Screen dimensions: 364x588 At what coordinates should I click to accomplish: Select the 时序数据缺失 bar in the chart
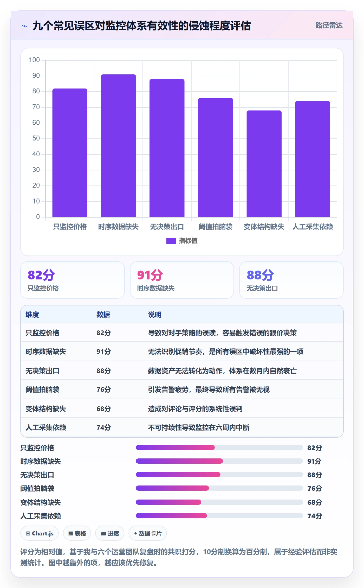click(118, 146)
